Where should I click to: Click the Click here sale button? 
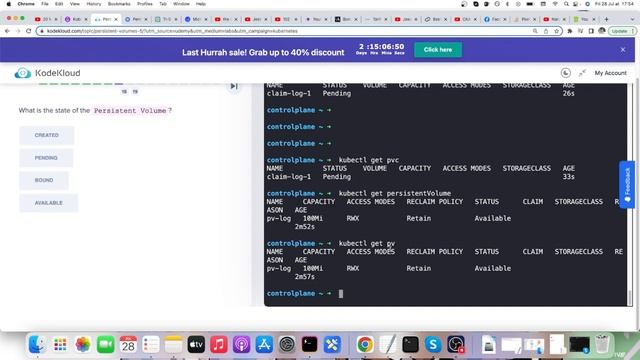[x=438, y=50]
